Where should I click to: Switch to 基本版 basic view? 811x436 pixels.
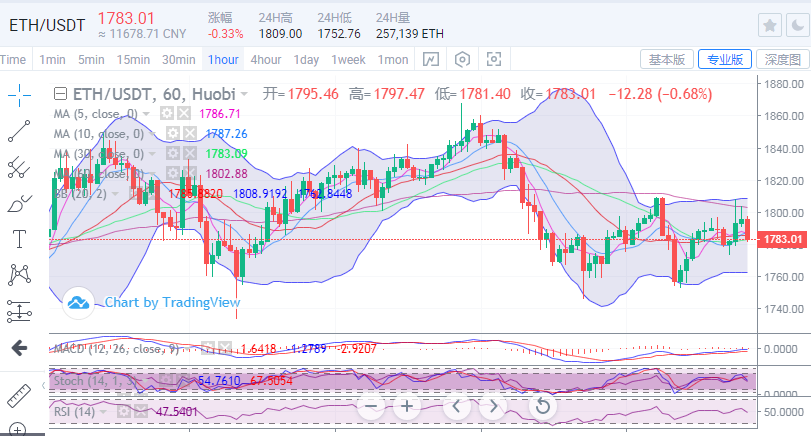[667, 59]
